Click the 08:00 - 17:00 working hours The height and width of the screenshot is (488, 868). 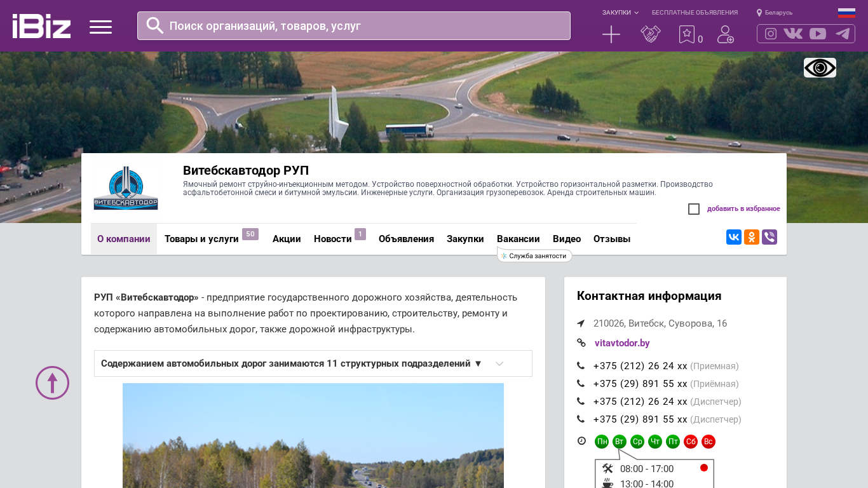pos(647,469)
